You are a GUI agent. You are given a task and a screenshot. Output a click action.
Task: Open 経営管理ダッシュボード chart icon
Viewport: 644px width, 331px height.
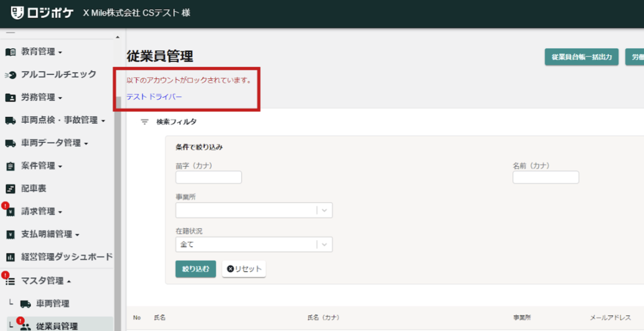tap(9, 257)
